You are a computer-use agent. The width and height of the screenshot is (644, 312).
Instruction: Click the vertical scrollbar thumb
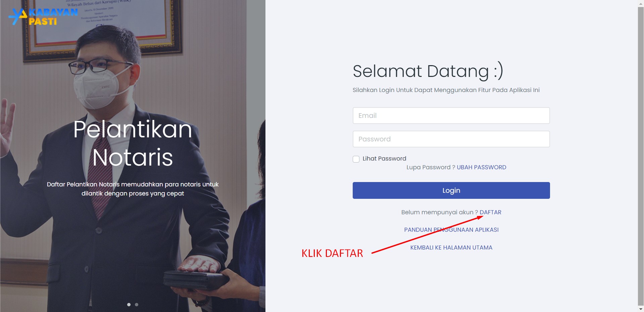[x=641, y=156]
